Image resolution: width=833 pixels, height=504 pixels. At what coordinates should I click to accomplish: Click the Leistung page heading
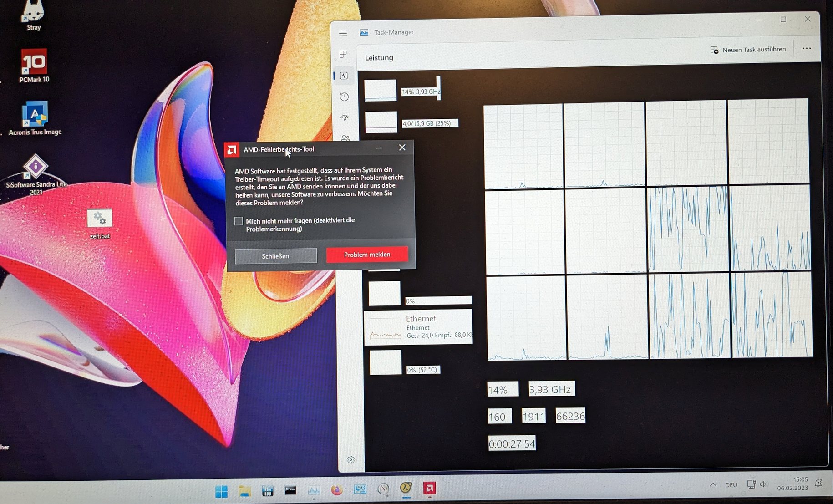pyautogui.click(x=379, y=58)
